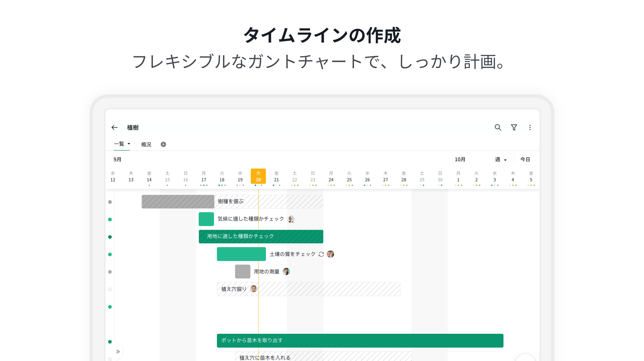Jump to 今日 on the timeline
Viewport: 644px width, 361px height.
point(525,160)
